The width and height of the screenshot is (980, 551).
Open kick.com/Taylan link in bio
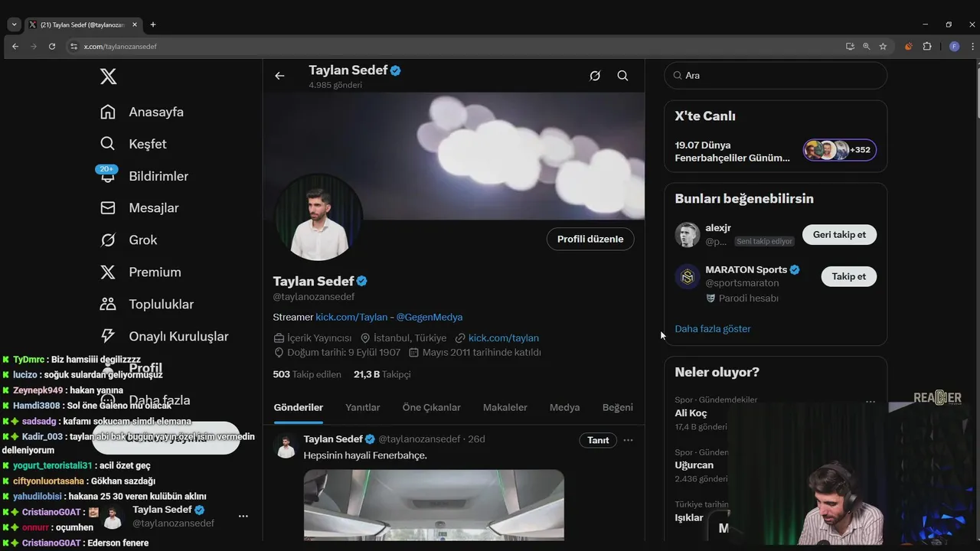(x=351, y=317)
